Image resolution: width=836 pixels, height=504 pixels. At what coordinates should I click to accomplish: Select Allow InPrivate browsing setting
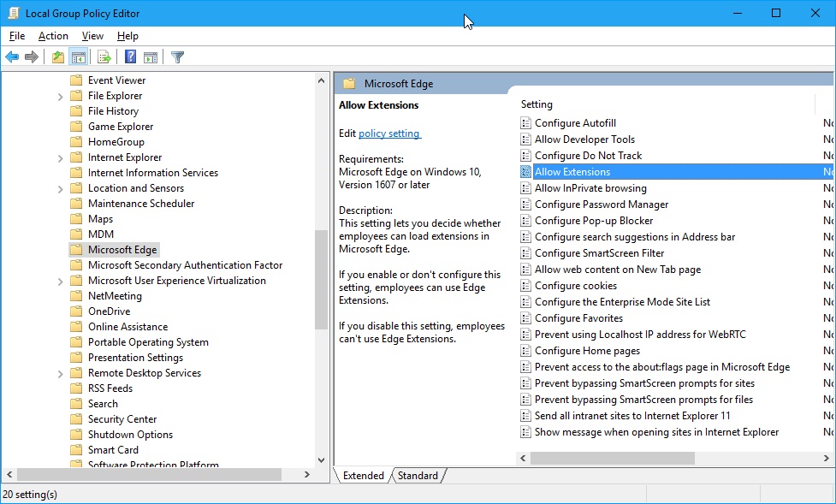[590, 188]
